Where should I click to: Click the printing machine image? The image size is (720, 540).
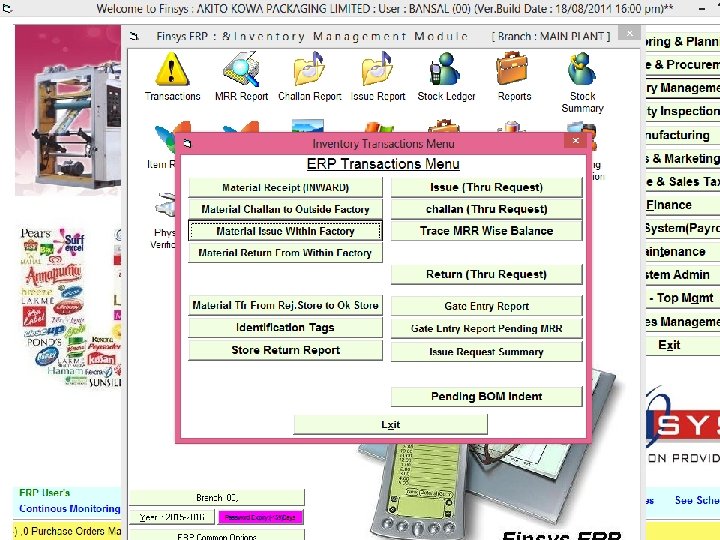[68, 111]
